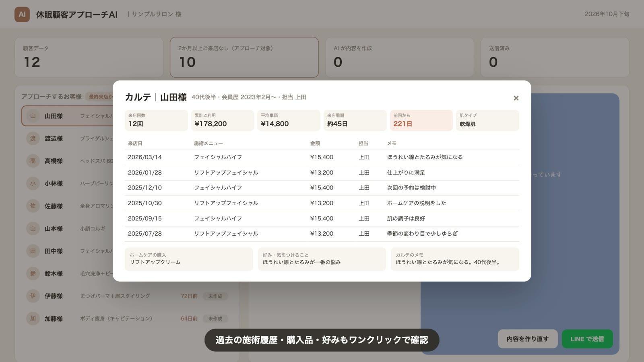Open the AI が内容を作成 card

(x=400, y=57)
